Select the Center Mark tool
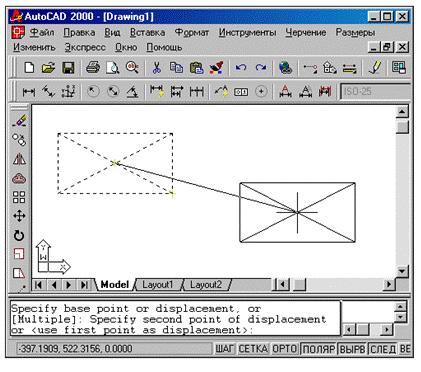The width and height of the screenshot is (421, 372). (261, 91)
